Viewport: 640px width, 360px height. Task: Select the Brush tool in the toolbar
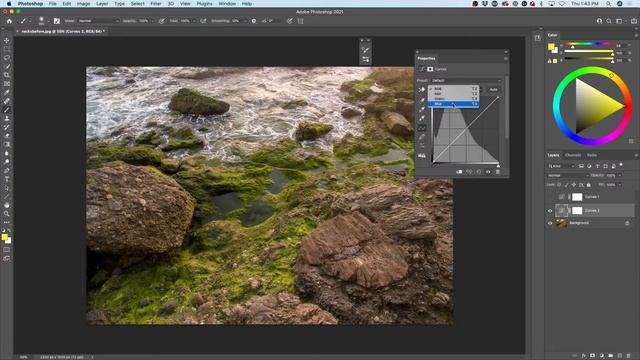7,109
